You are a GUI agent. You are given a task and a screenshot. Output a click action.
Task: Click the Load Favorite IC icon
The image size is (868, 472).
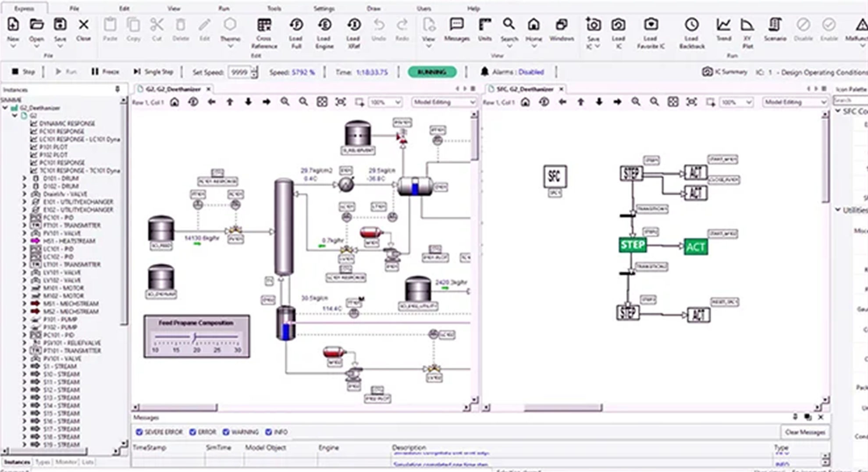point(651,25)
